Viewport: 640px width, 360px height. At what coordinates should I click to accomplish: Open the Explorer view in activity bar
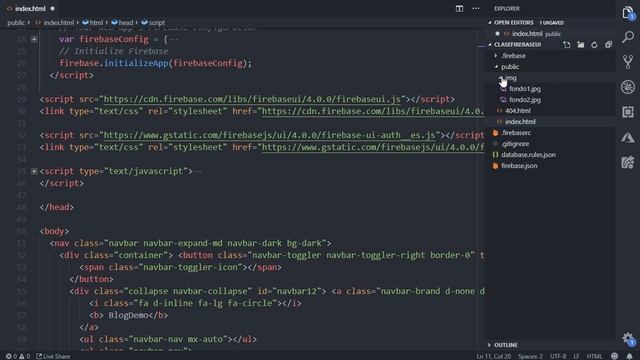tap(628, 13)
